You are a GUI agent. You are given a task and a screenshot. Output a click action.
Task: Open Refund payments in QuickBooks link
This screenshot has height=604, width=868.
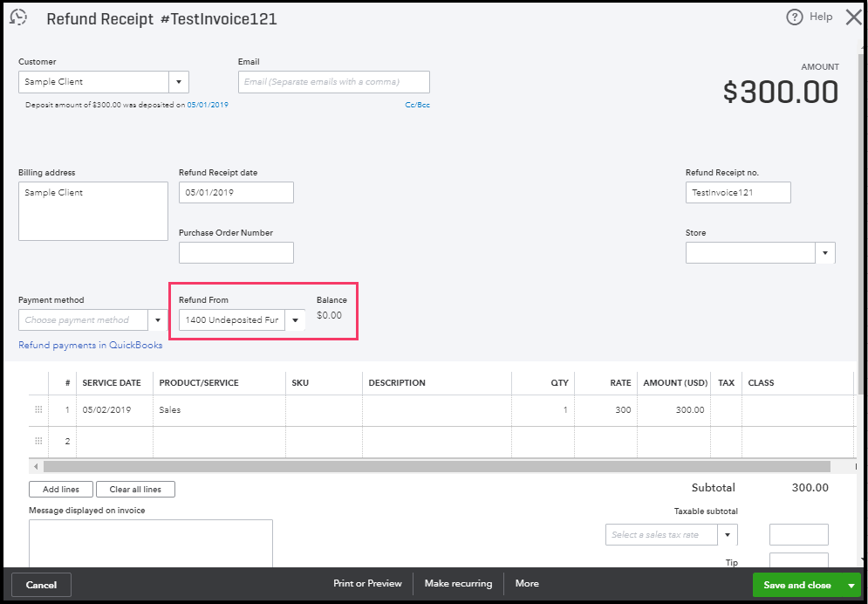click(x=90, y=345)
